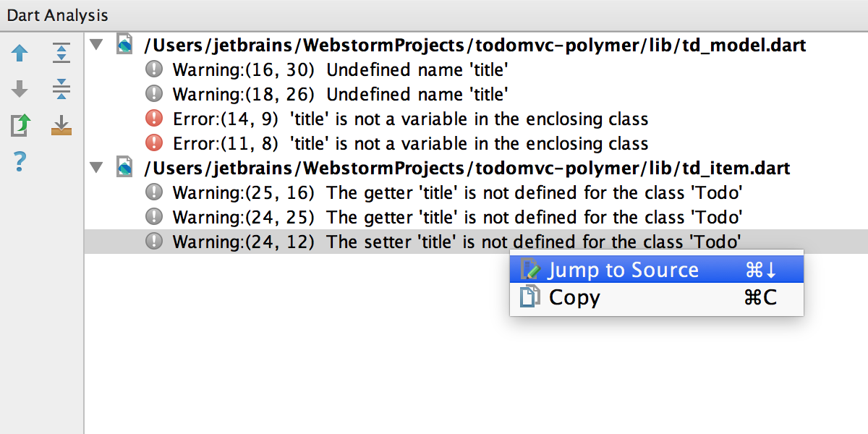Click the blue up arrow previous-problem icon
Screen dimensions: 868x434
click(x=20, y=53)
